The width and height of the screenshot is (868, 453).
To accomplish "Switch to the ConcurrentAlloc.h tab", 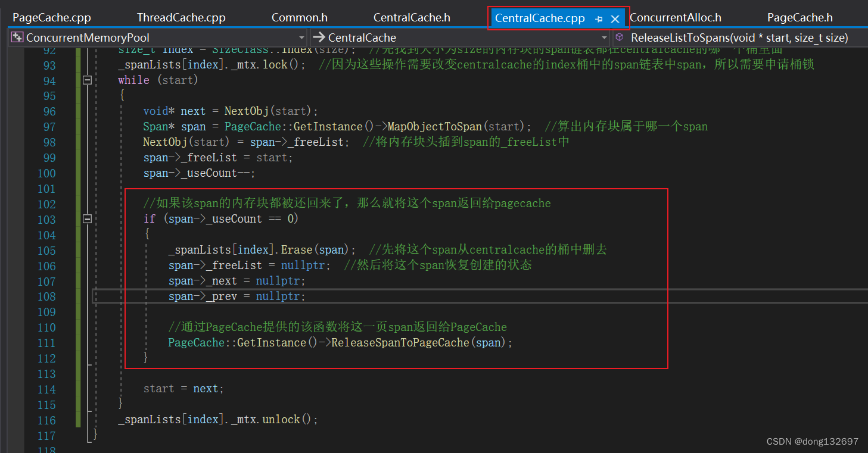I will pos(676,18).
